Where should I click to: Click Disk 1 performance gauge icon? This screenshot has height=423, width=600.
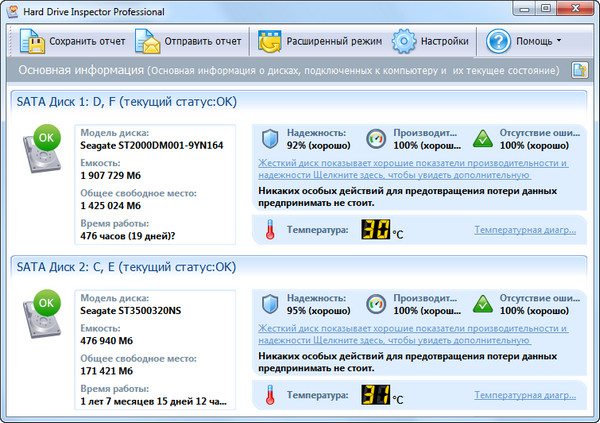tap(376, 139)
